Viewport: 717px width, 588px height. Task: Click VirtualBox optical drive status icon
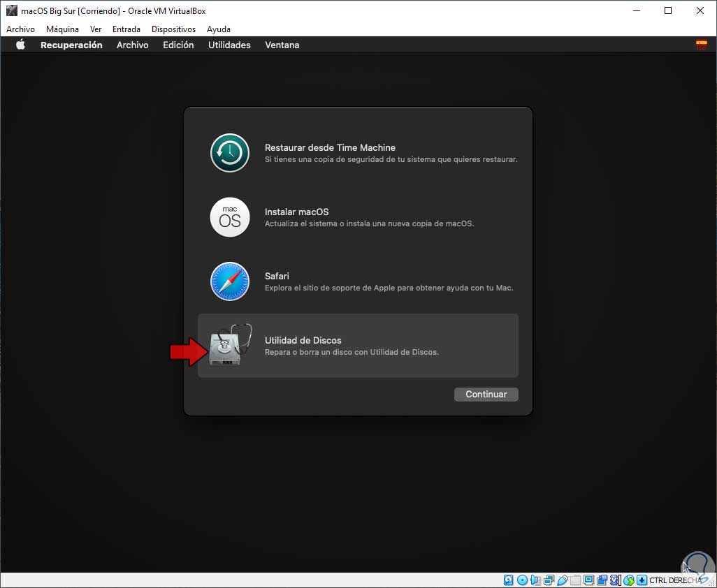coord(522,580)
